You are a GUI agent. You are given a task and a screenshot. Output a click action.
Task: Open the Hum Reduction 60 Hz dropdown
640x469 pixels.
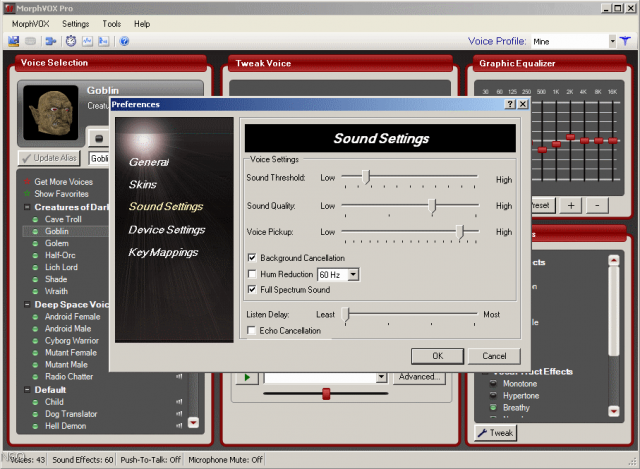tap(353, 275)
